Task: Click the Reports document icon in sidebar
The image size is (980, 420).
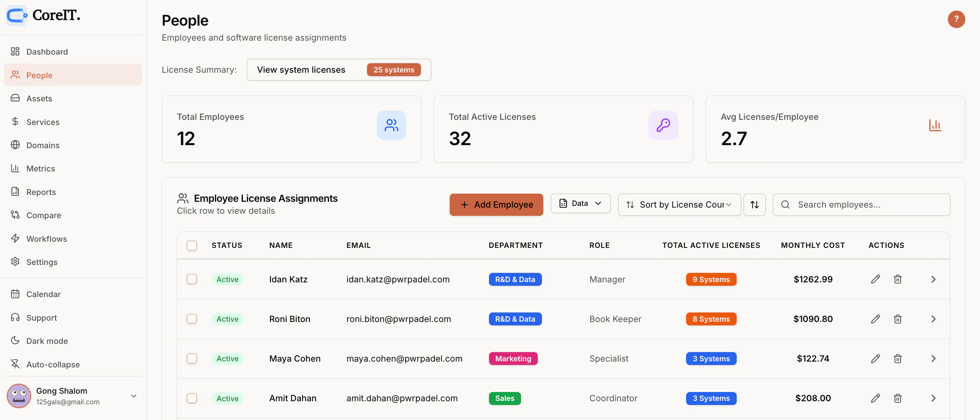Action: tap(15, 192)
